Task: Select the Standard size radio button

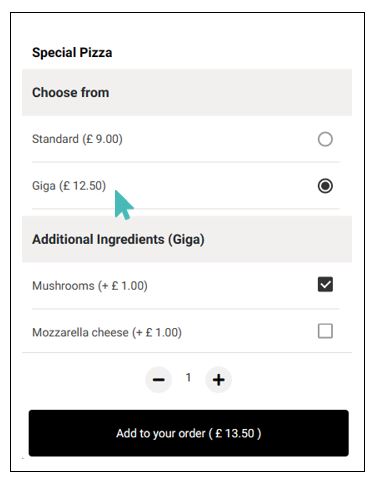Action: (325, 139)
